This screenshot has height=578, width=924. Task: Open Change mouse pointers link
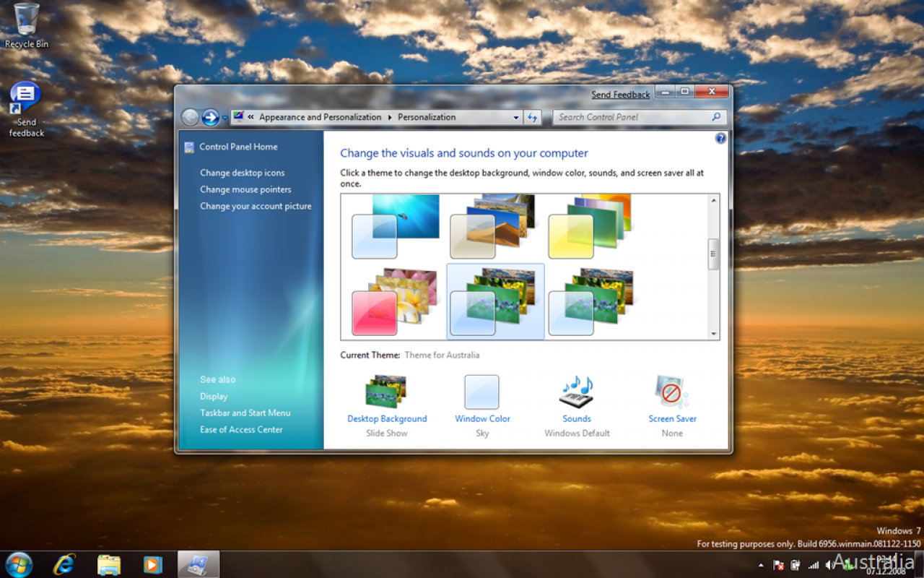click(x=245, y=189)
